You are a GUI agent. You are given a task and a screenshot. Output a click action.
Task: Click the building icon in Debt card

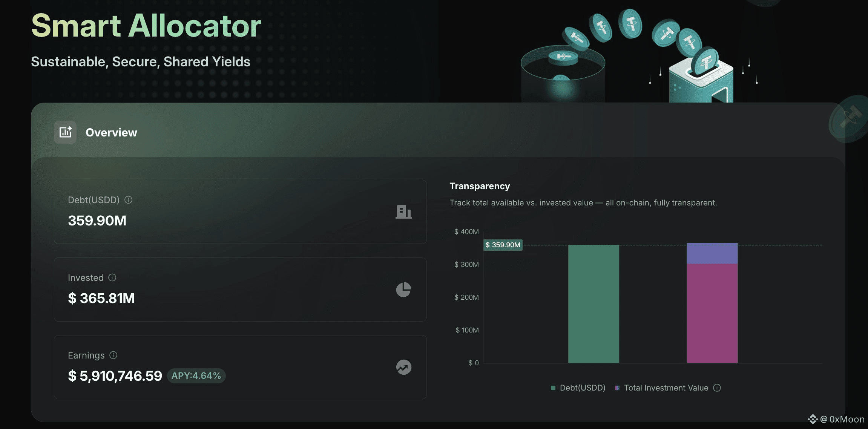click(x=403, y=212)
